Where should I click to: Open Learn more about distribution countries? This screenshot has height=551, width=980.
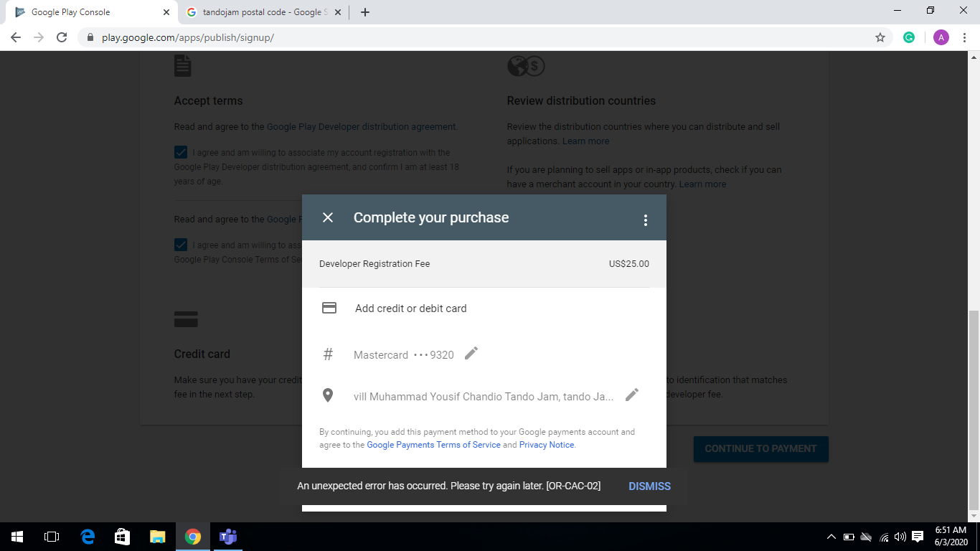585,141
